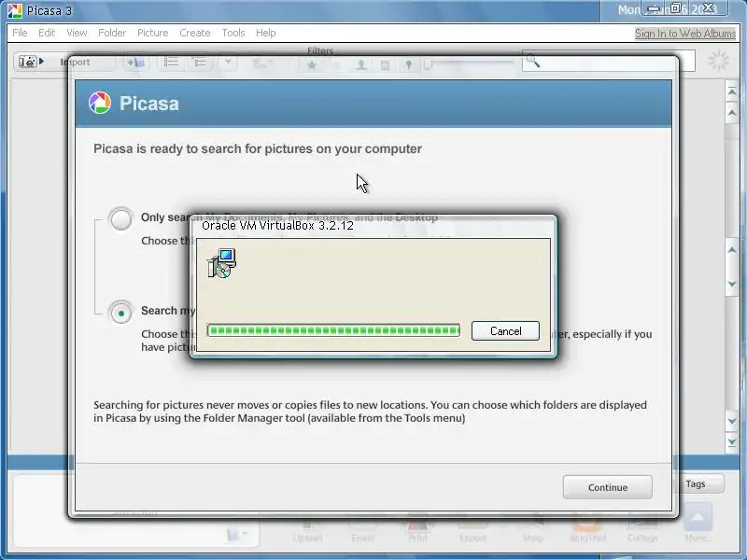This screenshot has height=560, width=747.
Task: Open the View menu
Action: tap(77, 33)
